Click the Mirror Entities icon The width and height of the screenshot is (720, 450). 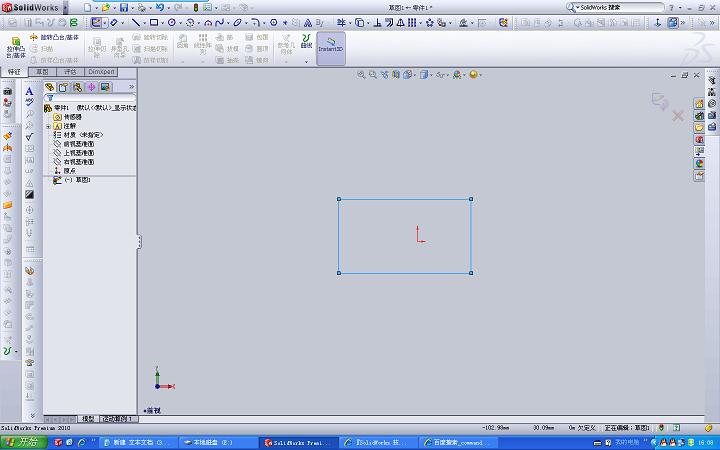click(400, 22)
